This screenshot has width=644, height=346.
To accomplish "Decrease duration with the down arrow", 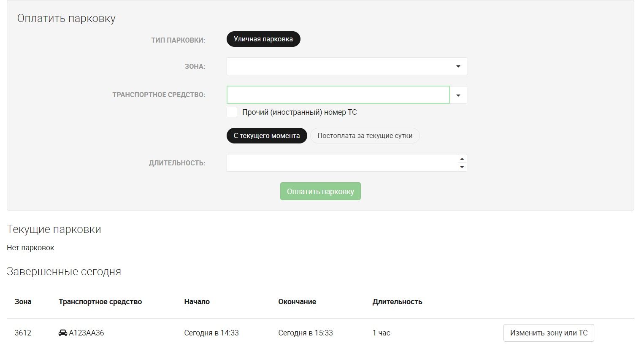I will [462, 167].
